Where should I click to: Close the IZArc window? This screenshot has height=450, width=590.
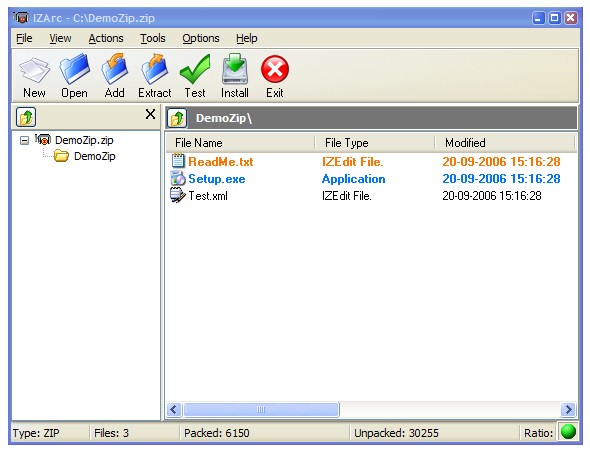[x=571, y=18]
